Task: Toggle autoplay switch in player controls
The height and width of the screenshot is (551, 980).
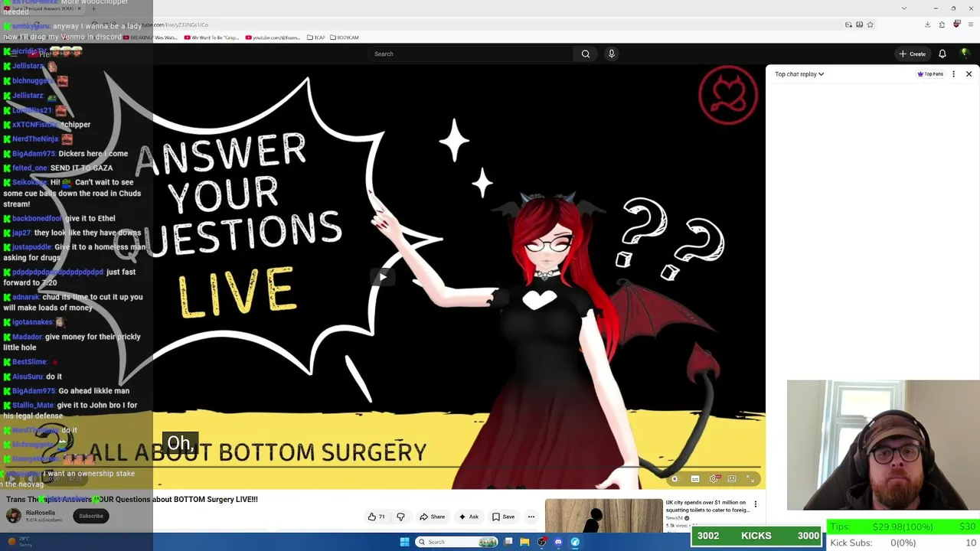Action: [674, 479]
